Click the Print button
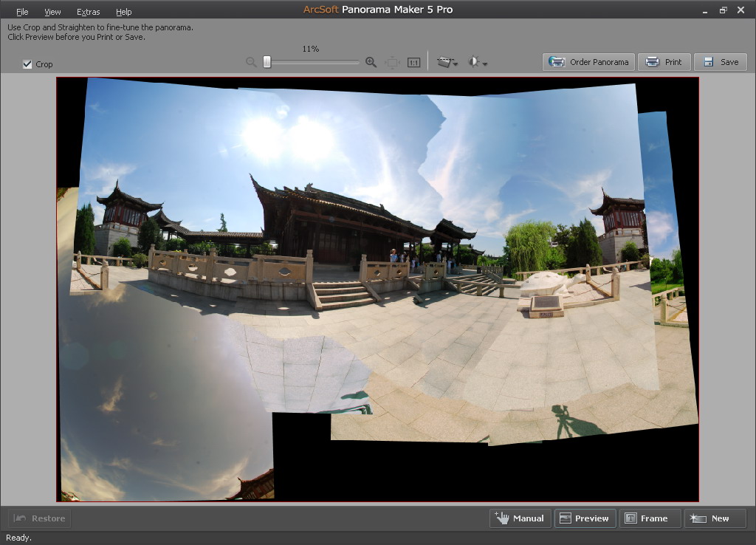This screenshot has width=756, height=545. click(664, 62)
